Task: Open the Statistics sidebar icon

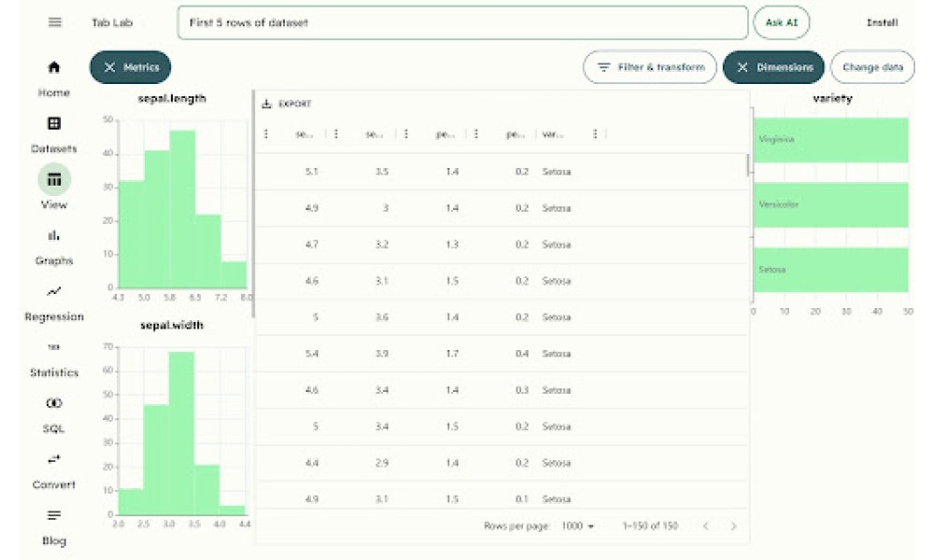Action: point(54,358)
